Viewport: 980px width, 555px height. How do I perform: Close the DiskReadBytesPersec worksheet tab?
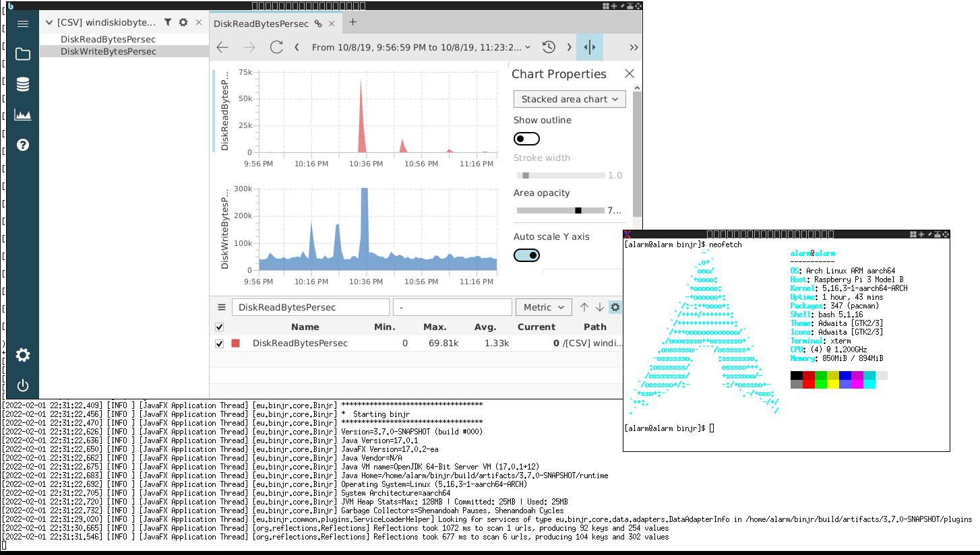click(x=332, y=24)
